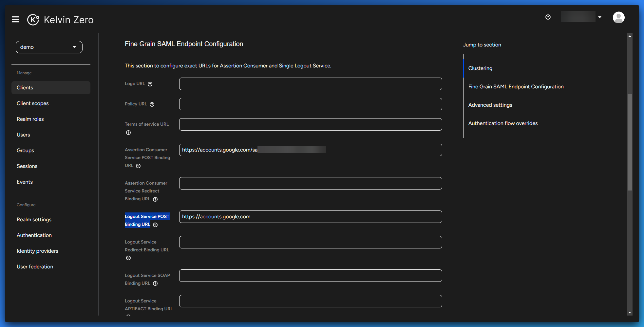Open Client scopes in sidebar

pyautogui.click(x=33, y=103)
